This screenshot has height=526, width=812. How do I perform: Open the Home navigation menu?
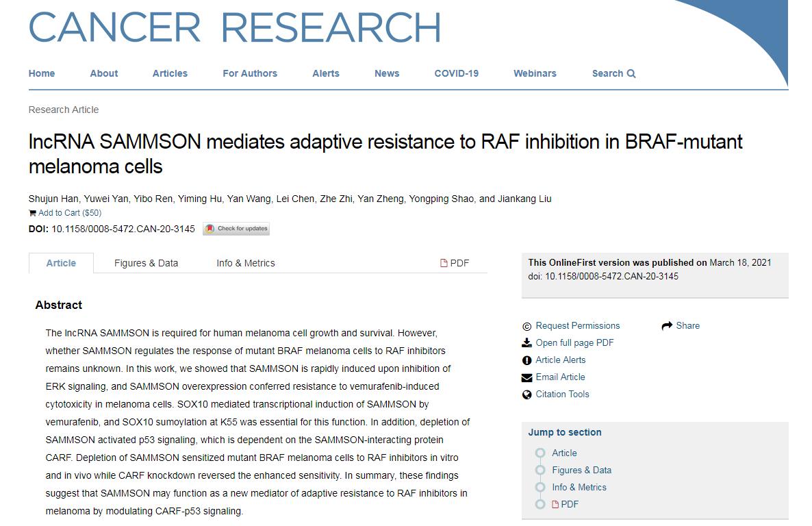42,73
